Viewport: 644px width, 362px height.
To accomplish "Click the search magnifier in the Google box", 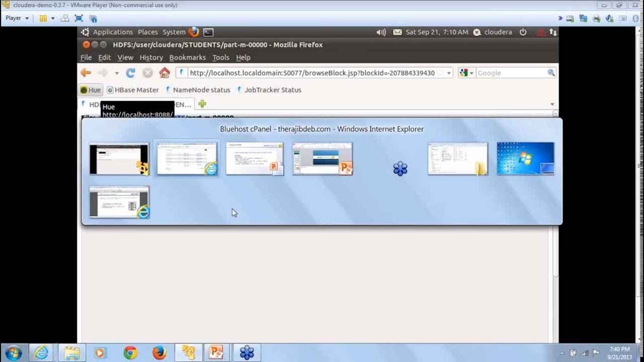I will pyautogui.click(x=551, y=73).
